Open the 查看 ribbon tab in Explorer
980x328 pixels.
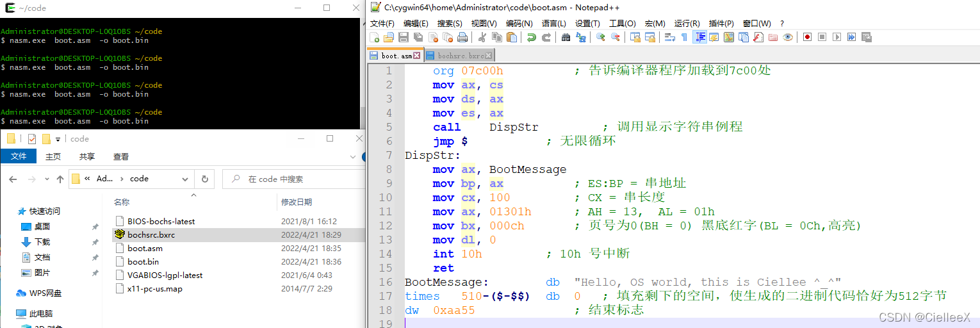[x=121, y=156]
